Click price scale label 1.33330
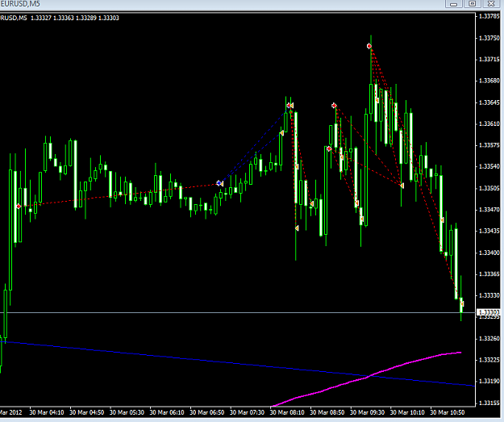 [489, 295]
